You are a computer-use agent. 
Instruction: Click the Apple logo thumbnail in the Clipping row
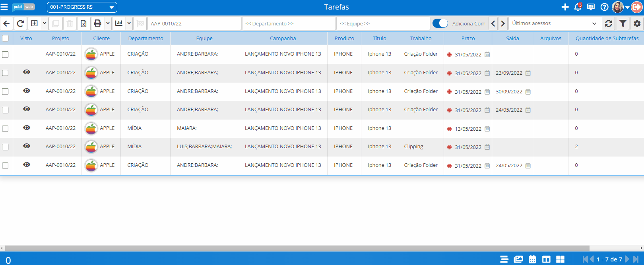91,147
